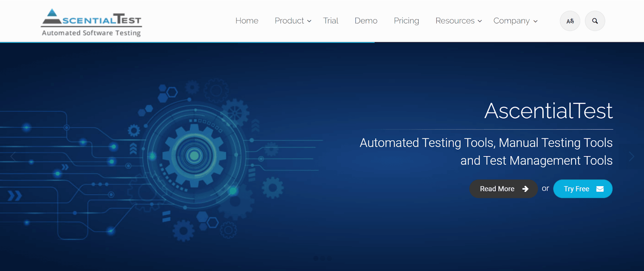Click the AscentialTest logo
This screenshot has width=644, height=271.
(91, 23)
